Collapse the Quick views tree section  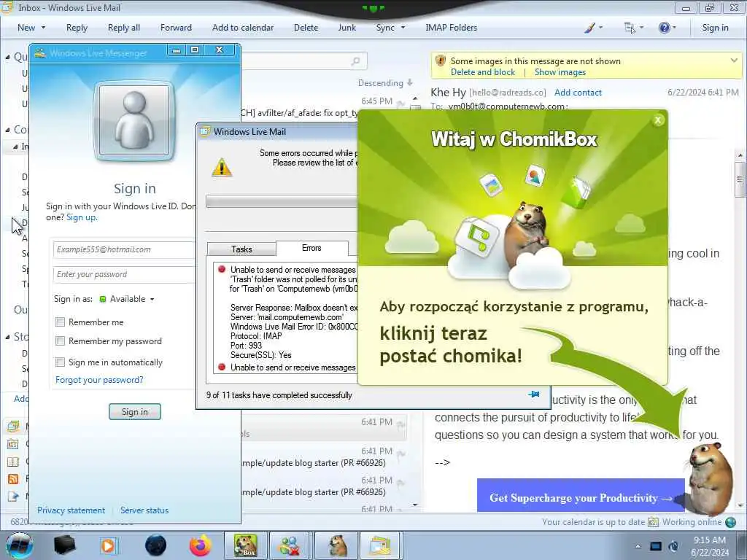[x=7, y=57]
